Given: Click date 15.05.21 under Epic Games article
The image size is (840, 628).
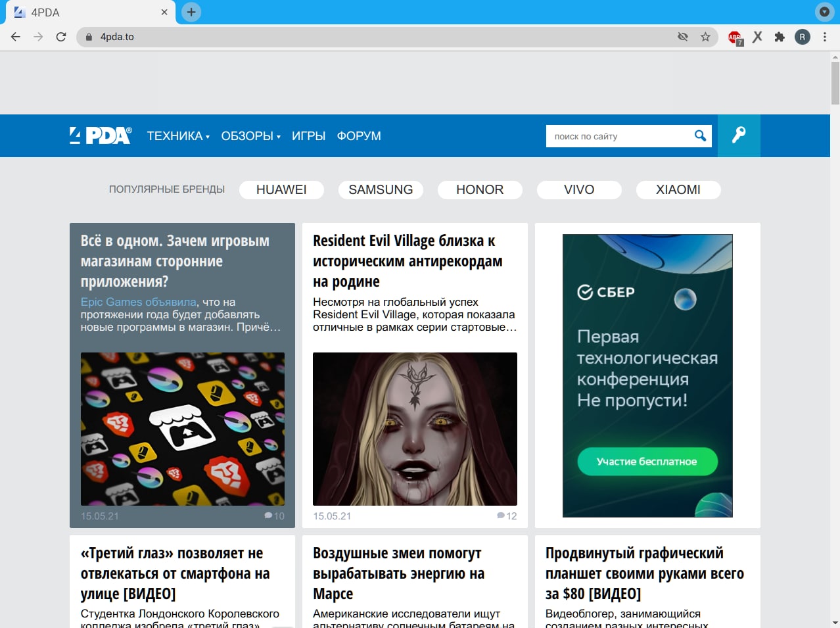Looking at the screenshot, I should pyautogui.click(x=100, y=516).
